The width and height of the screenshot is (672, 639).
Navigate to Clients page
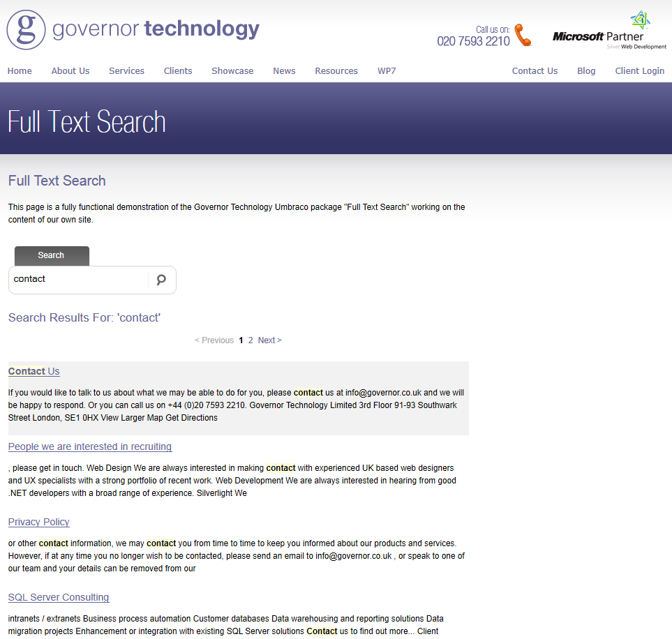178,70
